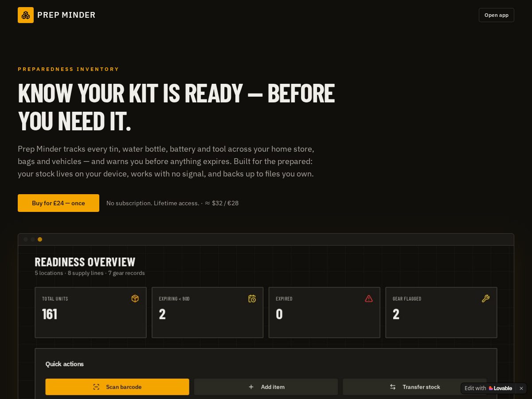Image resolution: width=532 pixels, height=399 pixels.
Task: Click the plus icon beside Add item
Action: pos(251,387)
